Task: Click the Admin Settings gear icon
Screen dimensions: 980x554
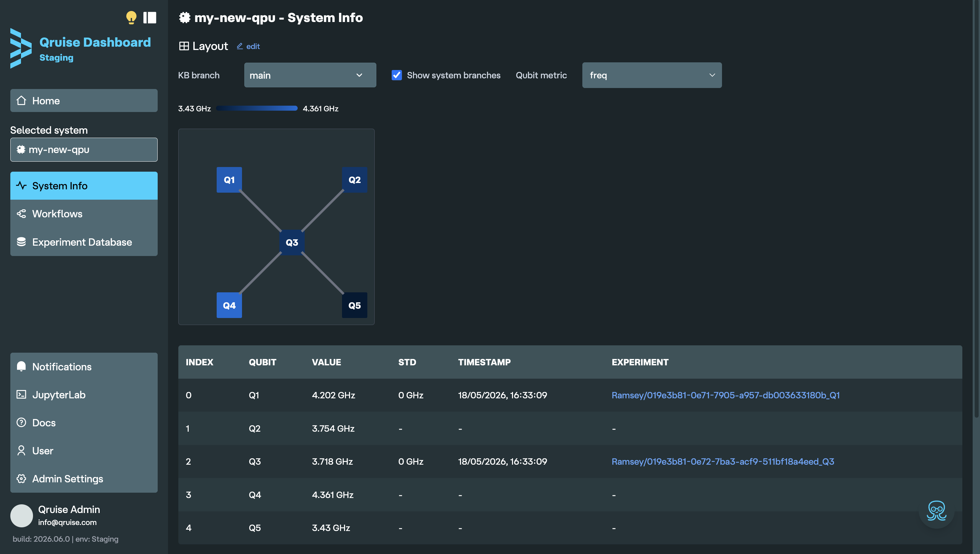Action: 21,479
